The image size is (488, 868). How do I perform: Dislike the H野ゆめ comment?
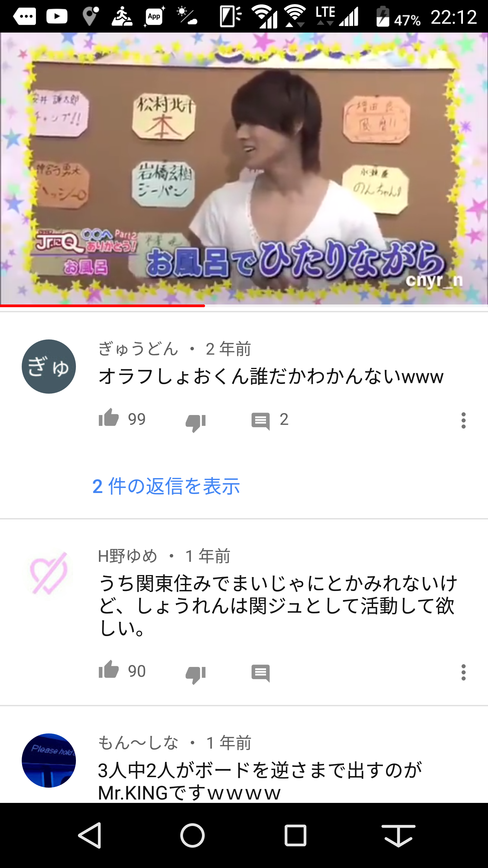click(196, 674)
